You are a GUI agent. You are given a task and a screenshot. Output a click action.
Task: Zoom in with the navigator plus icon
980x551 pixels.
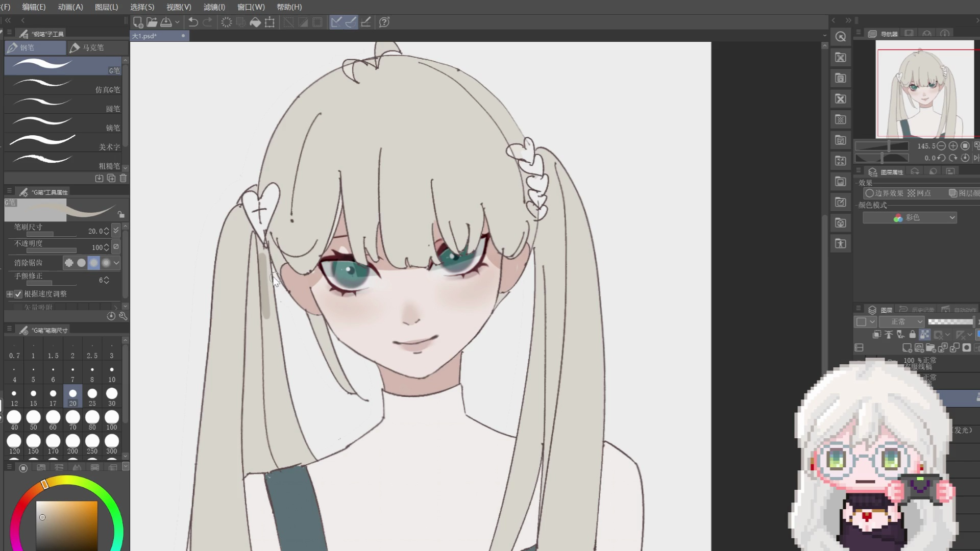(x=953, y=146)
